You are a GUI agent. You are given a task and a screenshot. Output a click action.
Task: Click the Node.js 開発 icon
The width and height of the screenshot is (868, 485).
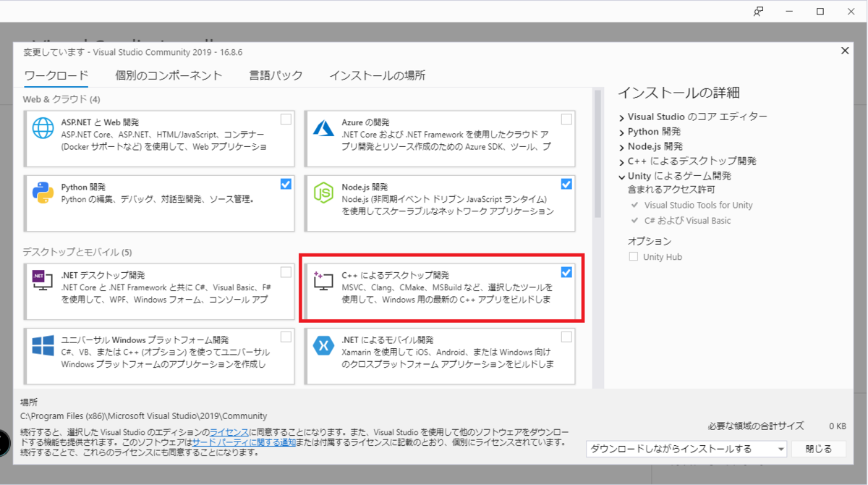(325, 193)
